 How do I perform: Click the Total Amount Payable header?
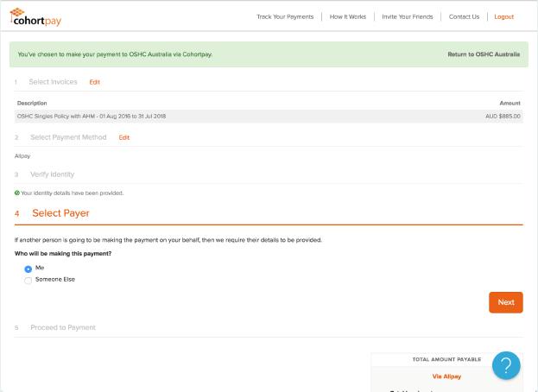coord(446,359)
